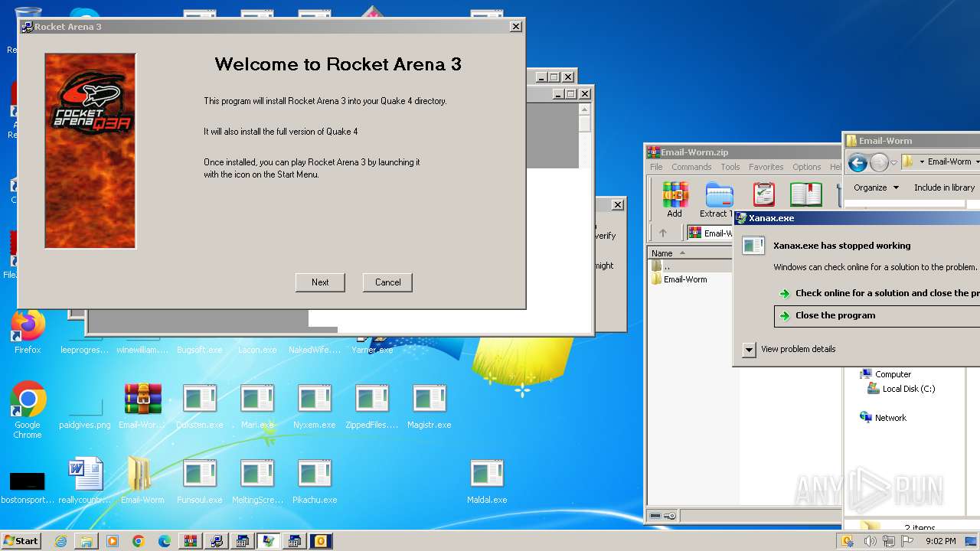980x551 pixels.
Task: Open Internet Explorer from the taskbar
Action: coord(60,541)
